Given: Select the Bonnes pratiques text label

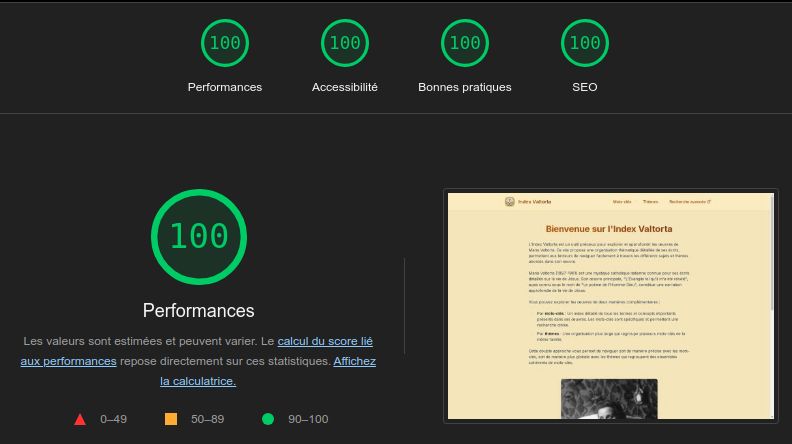Looking at the screenshot, I should (465, 87).
